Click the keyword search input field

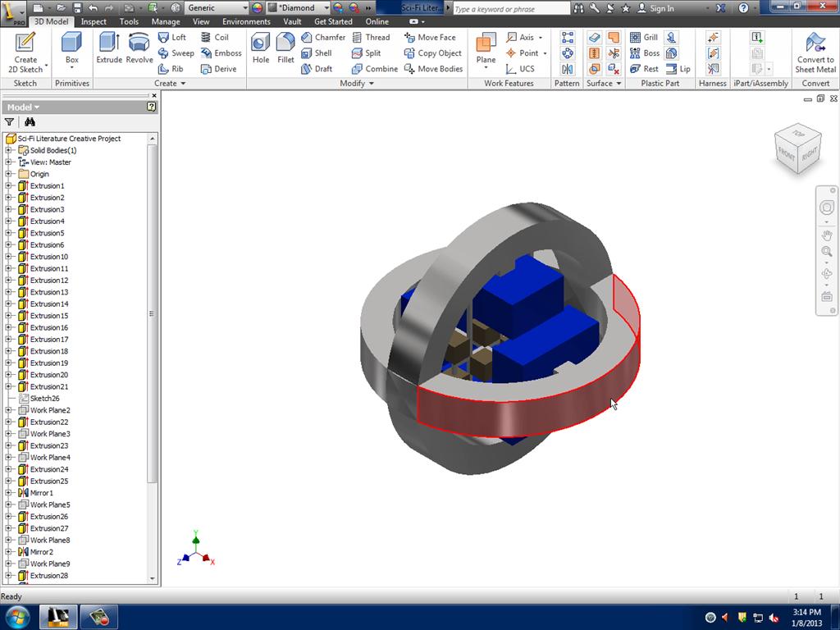coord(511,8)
